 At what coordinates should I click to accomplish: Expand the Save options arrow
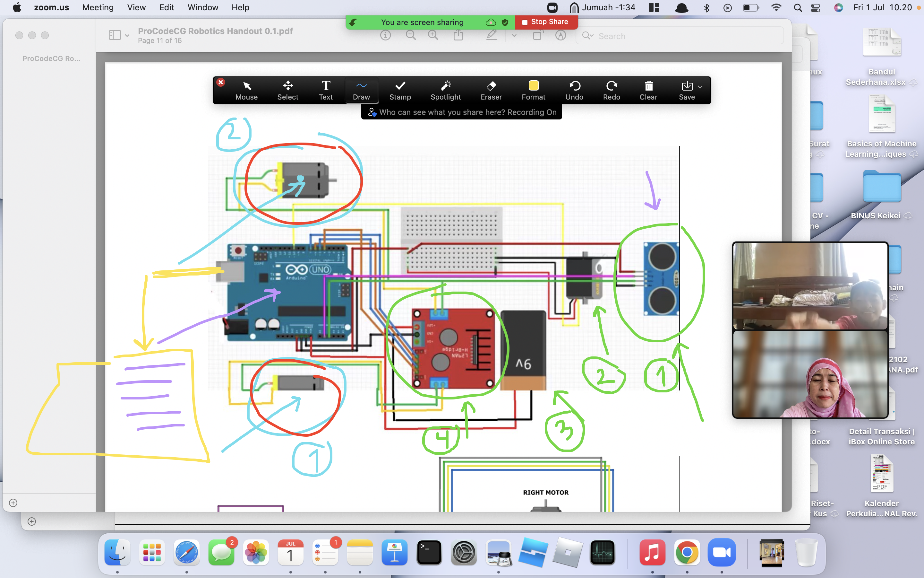tap(700, 87)
